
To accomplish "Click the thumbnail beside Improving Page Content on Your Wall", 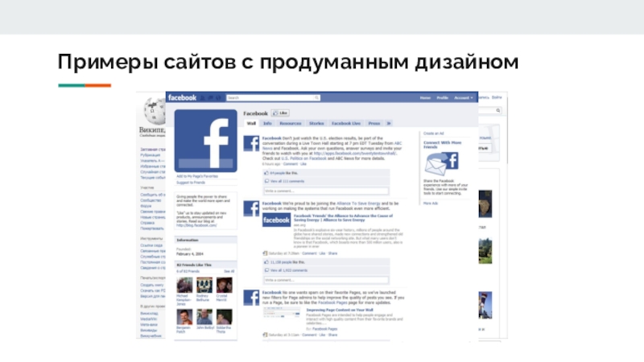I will [x=281, y=313].
